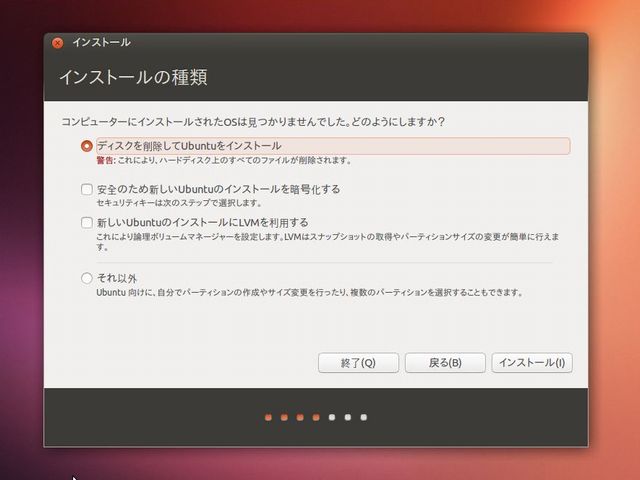This screenshot has width=640, height=480.
Task: Go back with the 戻る(B) button
Action: (x=445, y=362)
